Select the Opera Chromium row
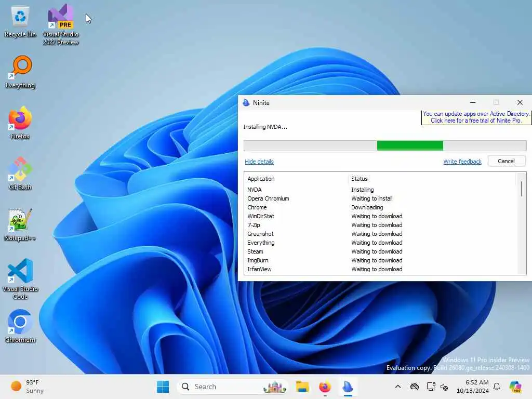This screenshot has height=399, width=532. point(381,198)
